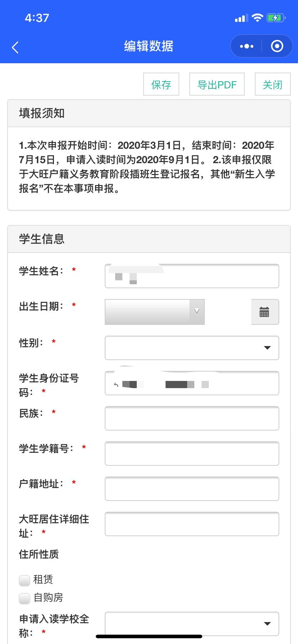This screenshot has height=644, width=298.
Task: Tap the battery status icon
Action: (276, 18)
